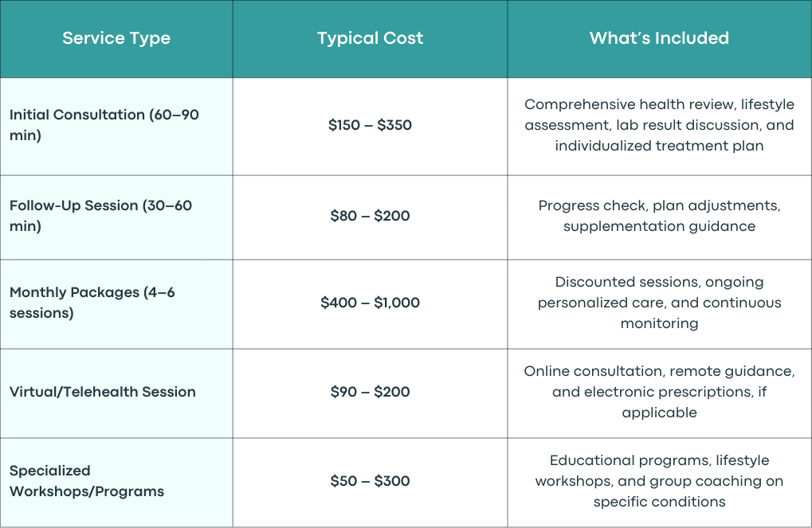This screenshot has width=812, height=528.
Task: Select the Follow-Up Session (30–60 min) cell
Action: 116,217
